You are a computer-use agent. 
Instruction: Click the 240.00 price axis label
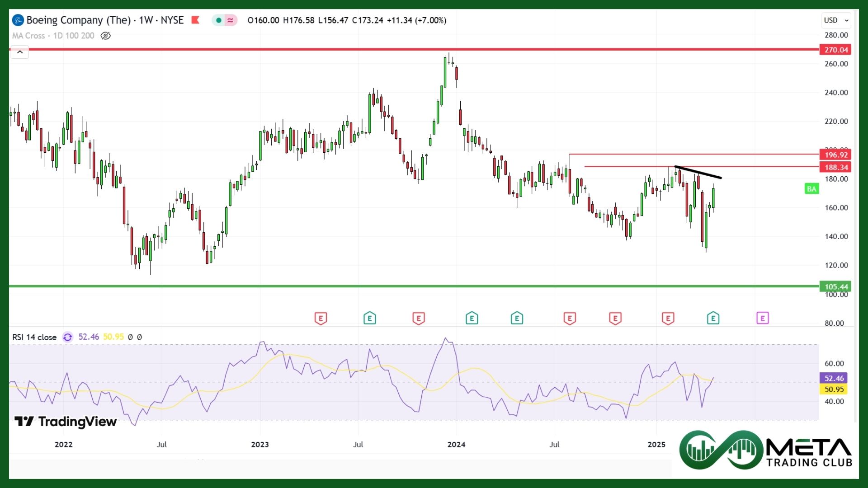[836, 93]
